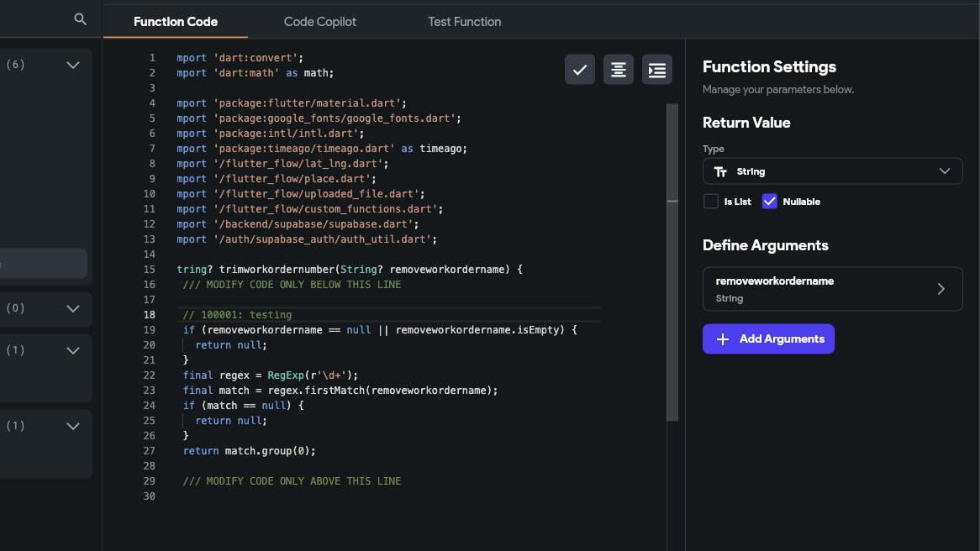Click the Add Arguments button
The width and height of the screenshot is (980, 551).
tap(768, 338)
